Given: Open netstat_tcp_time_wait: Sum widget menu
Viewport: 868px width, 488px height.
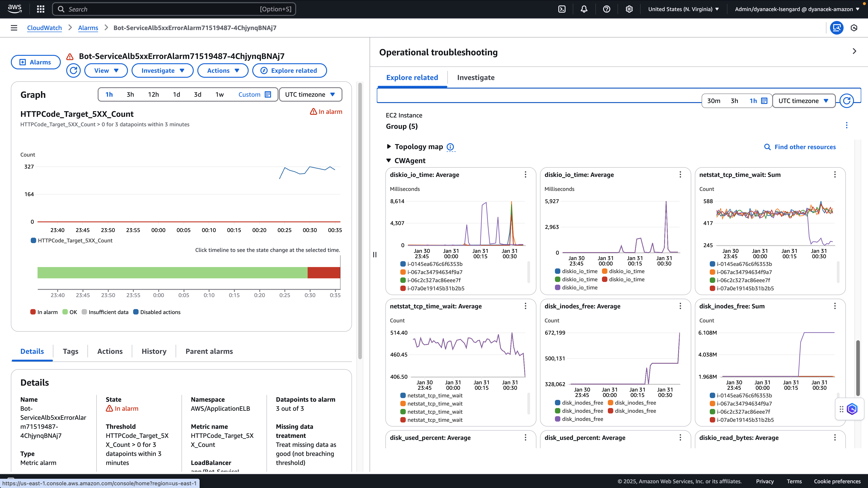Looking at the screenshot, I should 835,174.
